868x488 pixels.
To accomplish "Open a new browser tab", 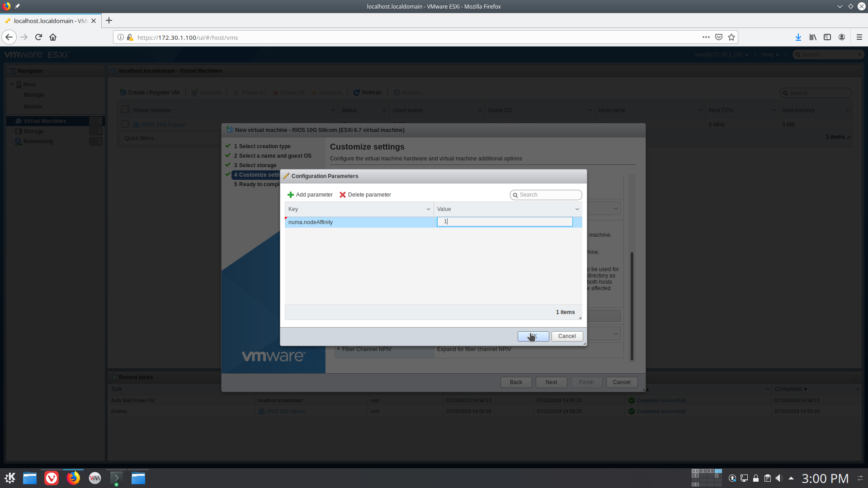I will coord(109,20).
